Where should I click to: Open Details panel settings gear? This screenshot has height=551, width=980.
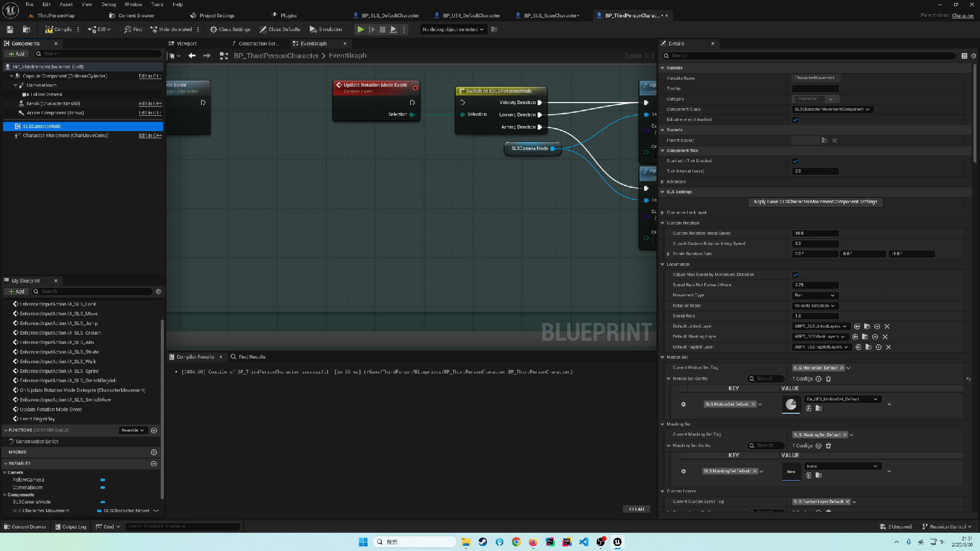pyautogui.click(x=973, y=56)
